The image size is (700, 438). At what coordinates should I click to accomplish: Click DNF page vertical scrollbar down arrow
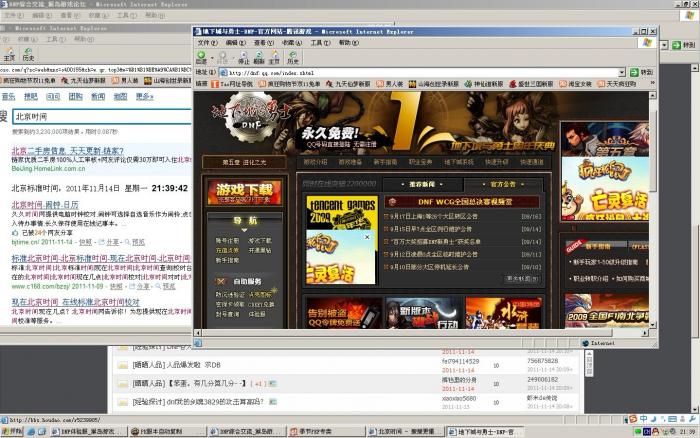pos(653,325)
